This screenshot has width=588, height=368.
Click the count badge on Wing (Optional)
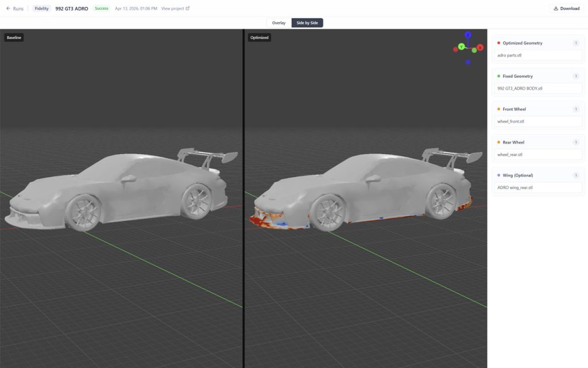(x=576, y=175)
